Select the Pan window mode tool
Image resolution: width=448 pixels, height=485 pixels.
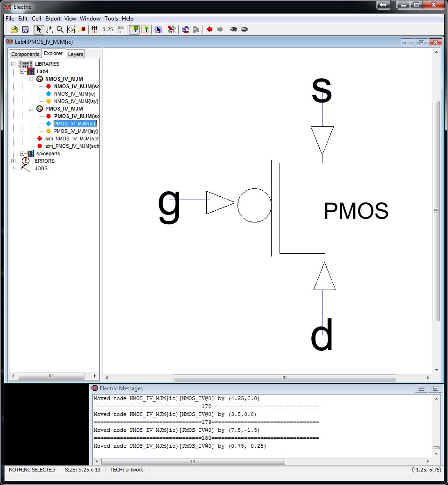[49, 29]
